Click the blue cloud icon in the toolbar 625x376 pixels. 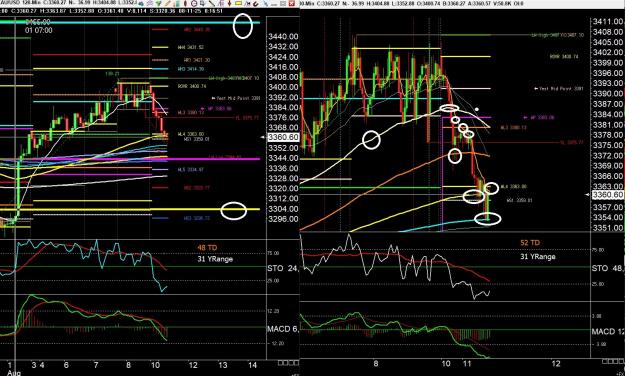tap(141, 4)
